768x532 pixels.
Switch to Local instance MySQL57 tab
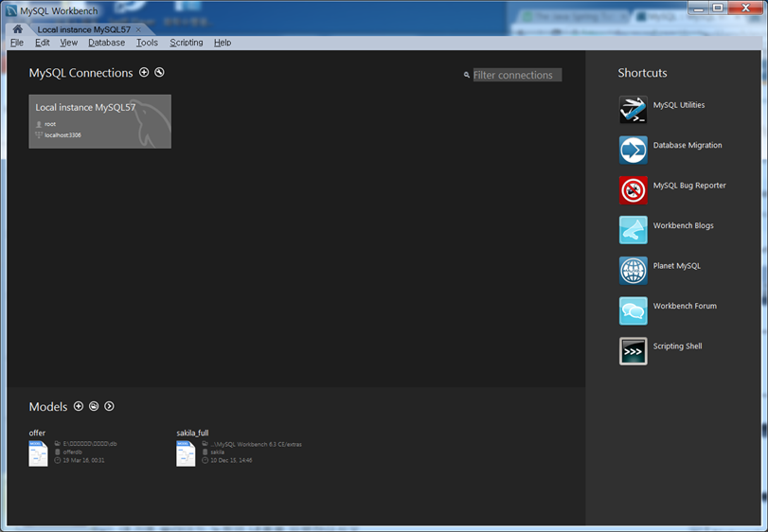(x=83, y=30)
